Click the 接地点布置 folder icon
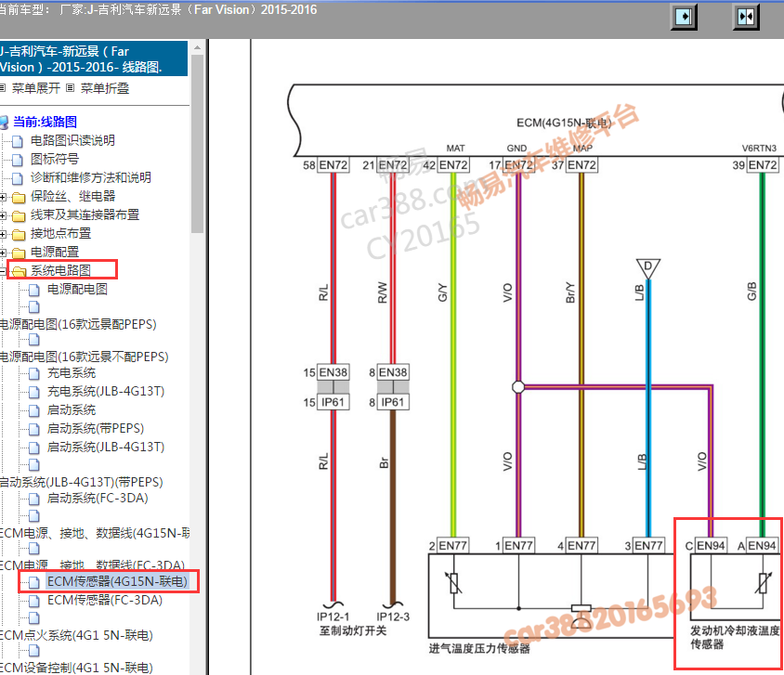This screenshot has height=675, width=784. (19, 234)
